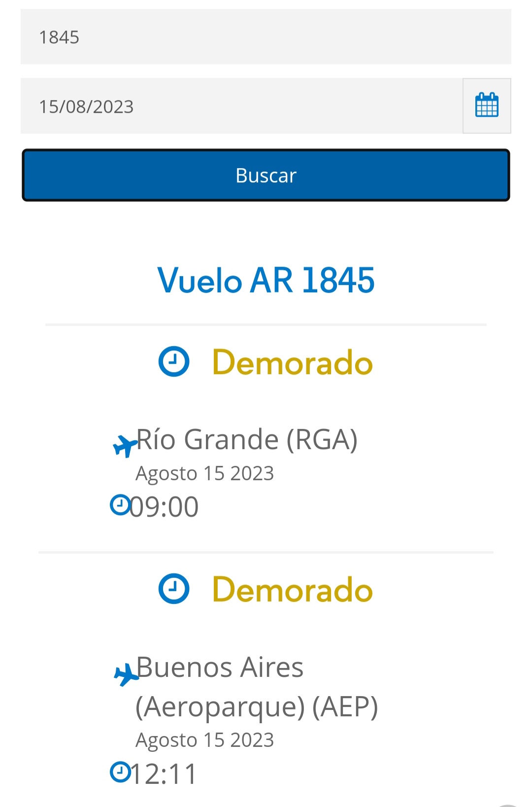Screen dimensions: 532x807
Task: Click the departing plane icon by Río Grande
Action: click(125, 445)
